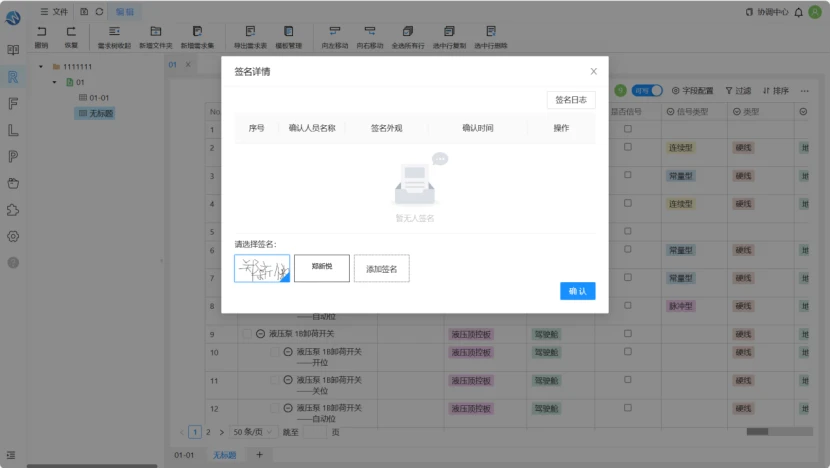Select the F module in the left sidebar

(x=13, y=103)
